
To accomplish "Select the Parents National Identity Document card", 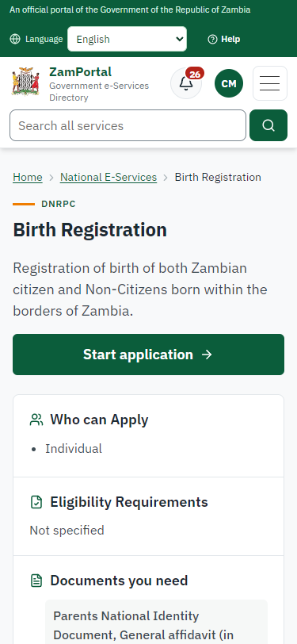I will 156,622.
